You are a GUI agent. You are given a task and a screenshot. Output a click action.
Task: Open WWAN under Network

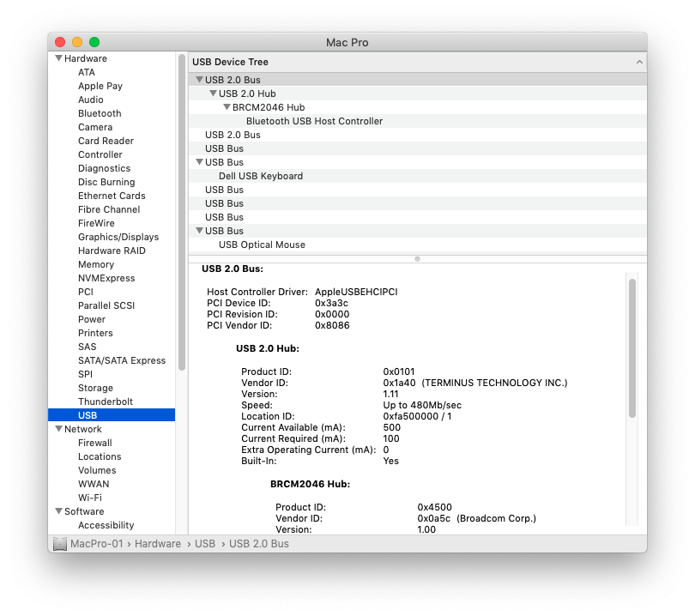(x=94, y=485)
